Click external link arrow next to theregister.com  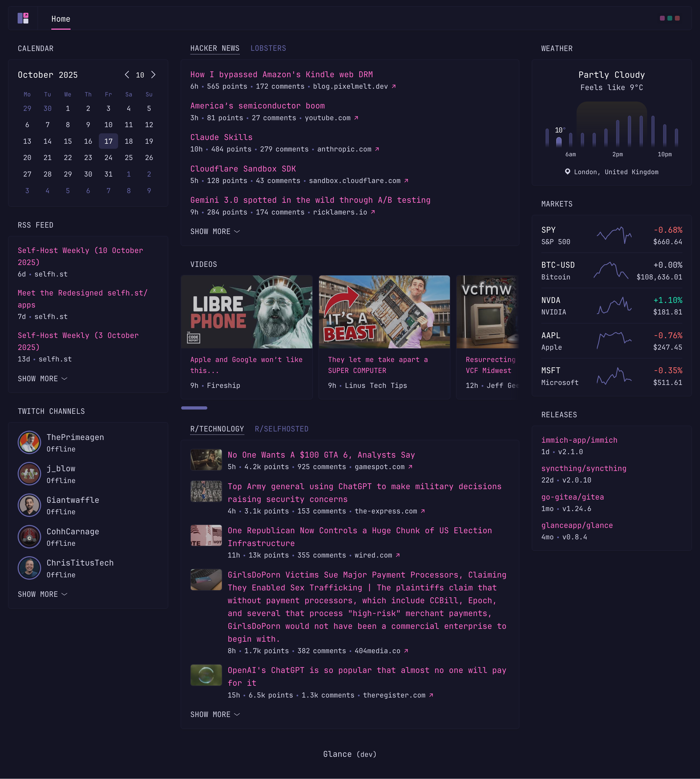click(431, 696)
